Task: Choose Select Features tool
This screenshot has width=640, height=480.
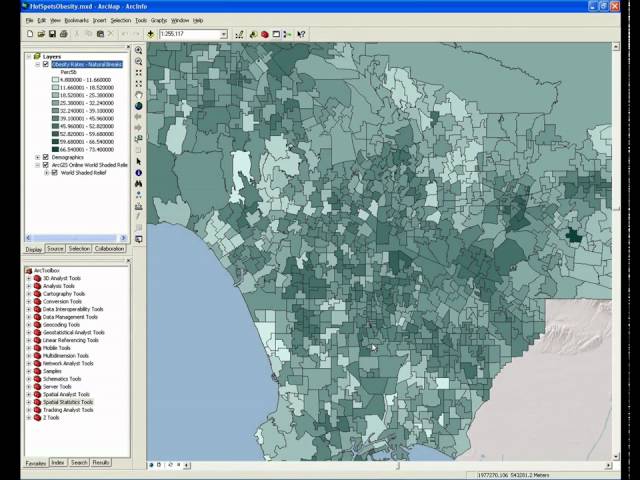Action: pyautogui.click(x=139, y=139)
